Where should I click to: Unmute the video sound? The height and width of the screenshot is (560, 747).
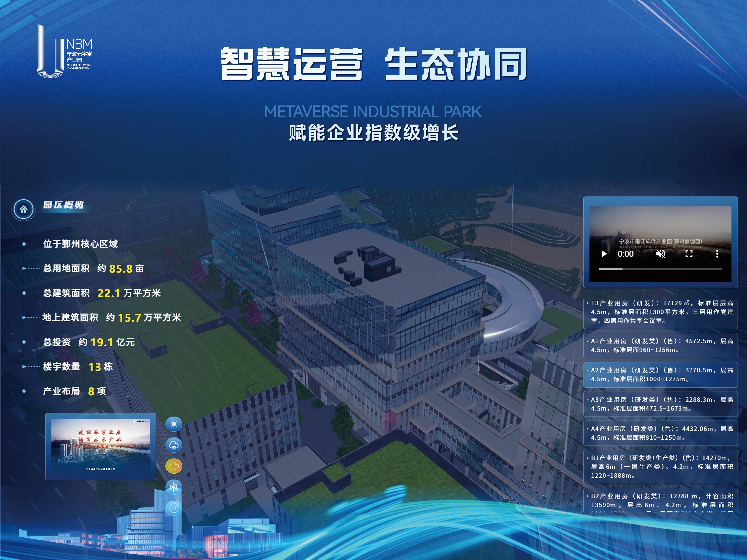pos(661,254)
